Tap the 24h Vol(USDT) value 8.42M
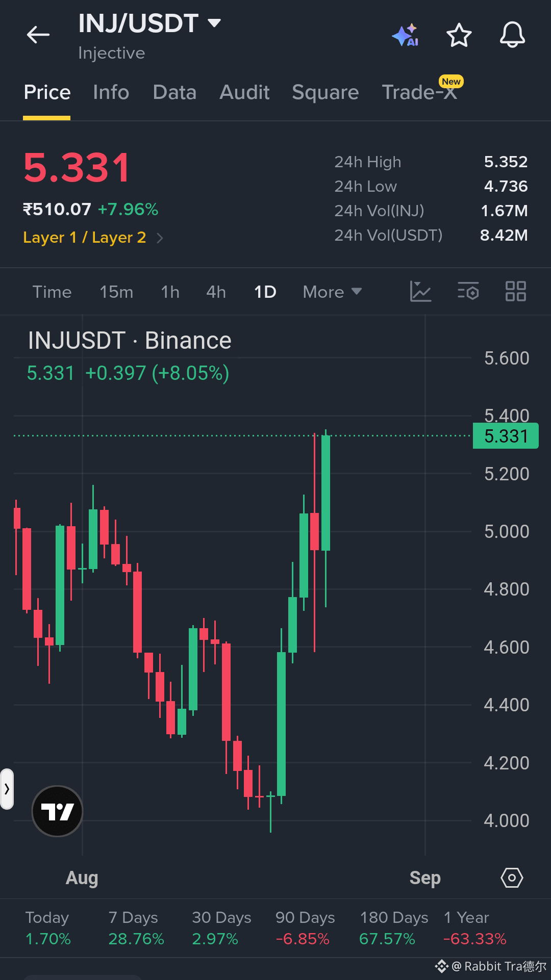Viewport: 551px width, 980px height. click(x=504, y=236)
